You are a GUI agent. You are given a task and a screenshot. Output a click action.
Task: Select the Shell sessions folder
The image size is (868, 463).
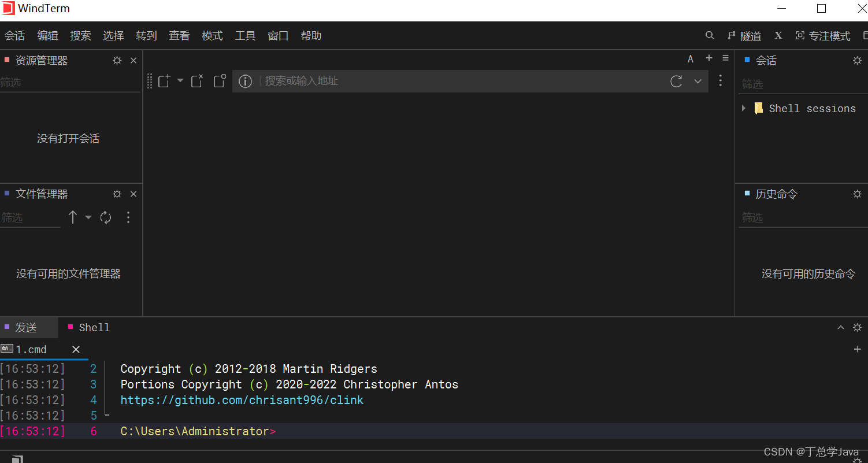click(x=806, y=109)
